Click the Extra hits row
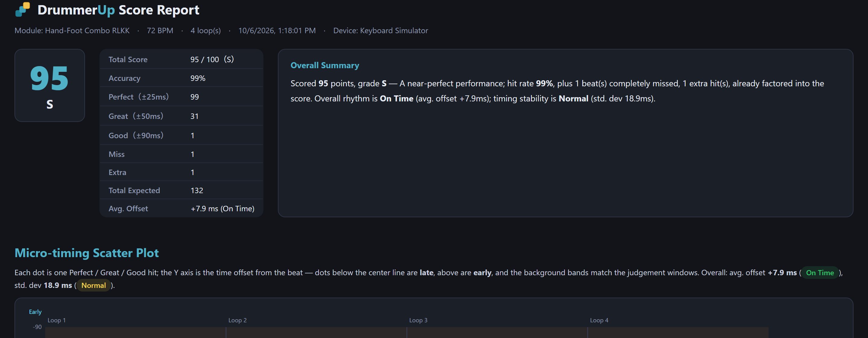Image resolution: width=868 pixels, height=338 pixels. click(181, 172)
